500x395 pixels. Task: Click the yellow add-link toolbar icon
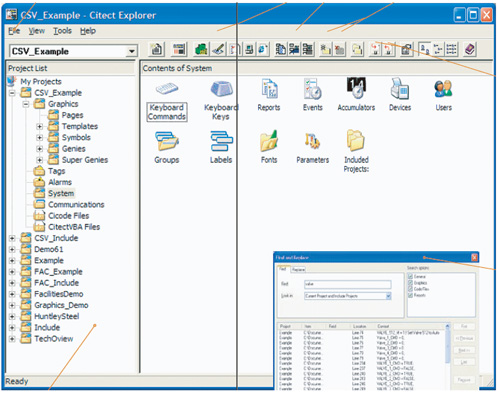click(x=325, y=50)
